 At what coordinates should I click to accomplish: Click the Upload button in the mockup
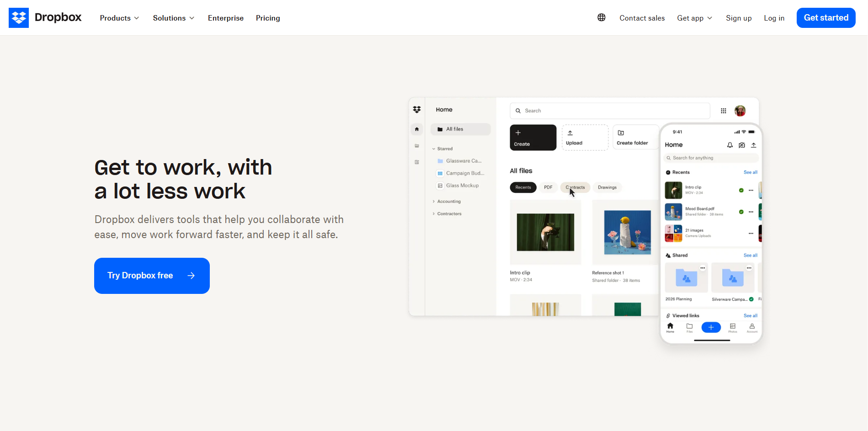585,138
